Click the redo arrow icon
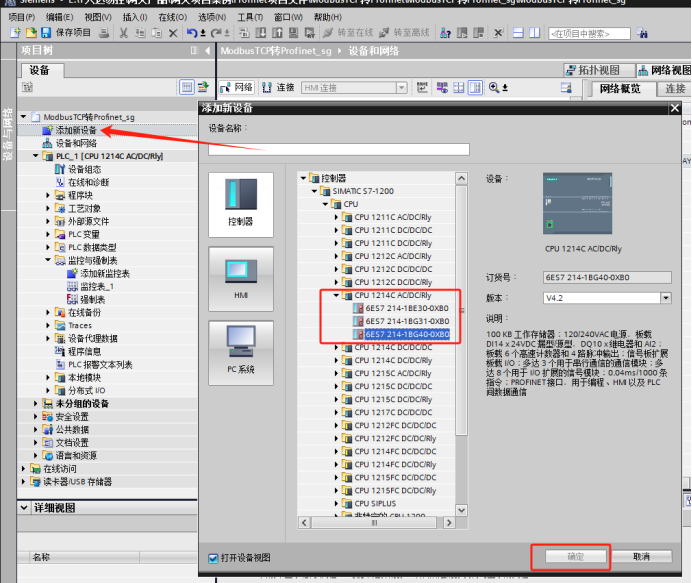The width and height of the screenshot is (692, 583). (216, 33)
